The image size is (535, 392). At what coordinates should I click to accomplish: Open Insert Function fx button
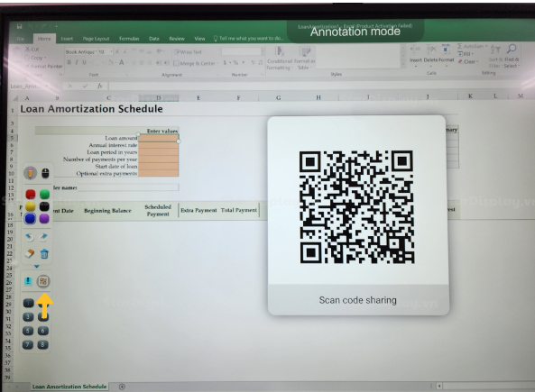click(x=99, y=87)
